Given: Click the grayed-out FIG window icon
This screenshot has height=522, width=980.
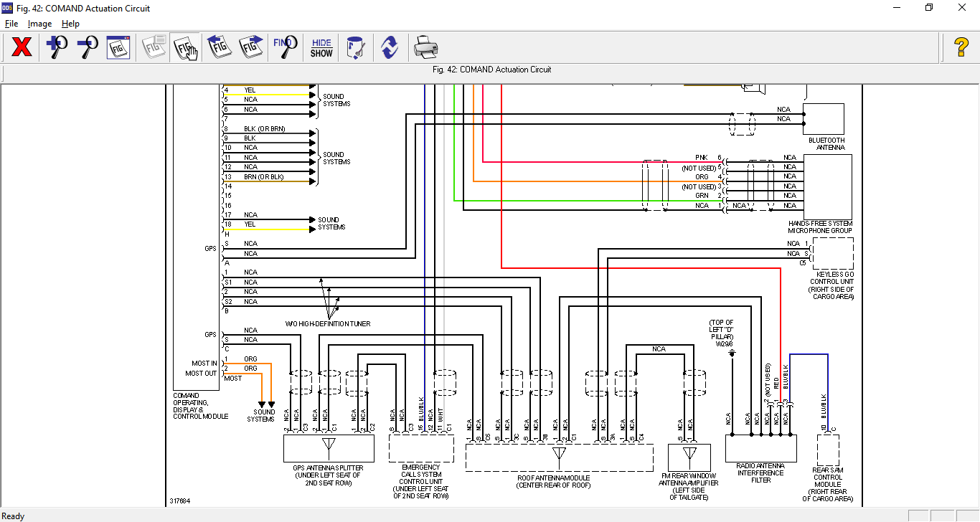Looking at the screenshot, I should click(154, 48).
